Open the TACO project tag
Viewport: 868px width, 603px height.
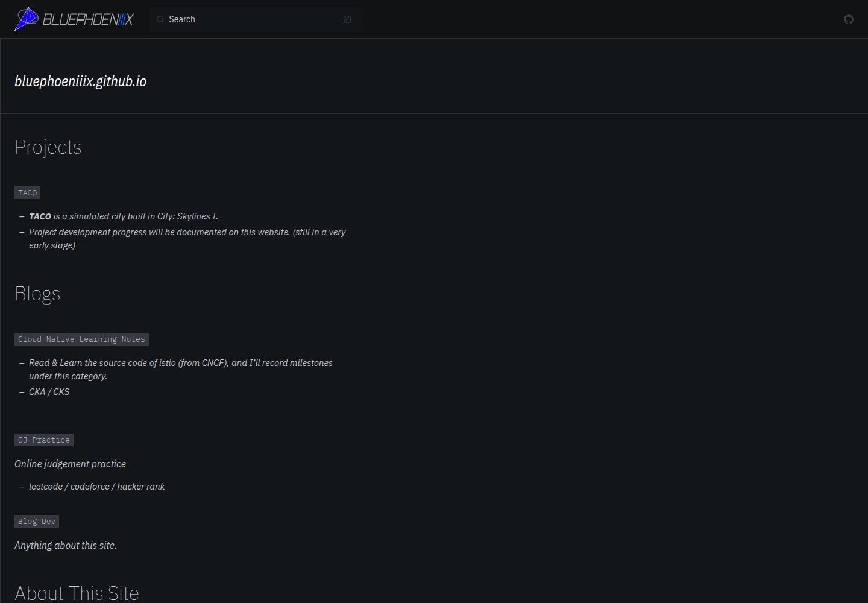point(28,193)
